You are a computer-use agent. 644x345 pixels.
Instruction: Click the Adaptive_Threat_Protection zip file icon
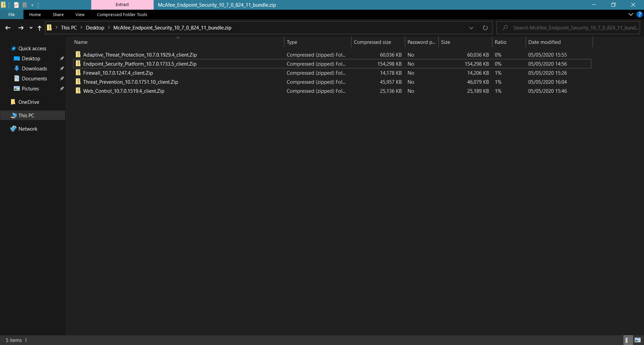[x=78, y=55]
